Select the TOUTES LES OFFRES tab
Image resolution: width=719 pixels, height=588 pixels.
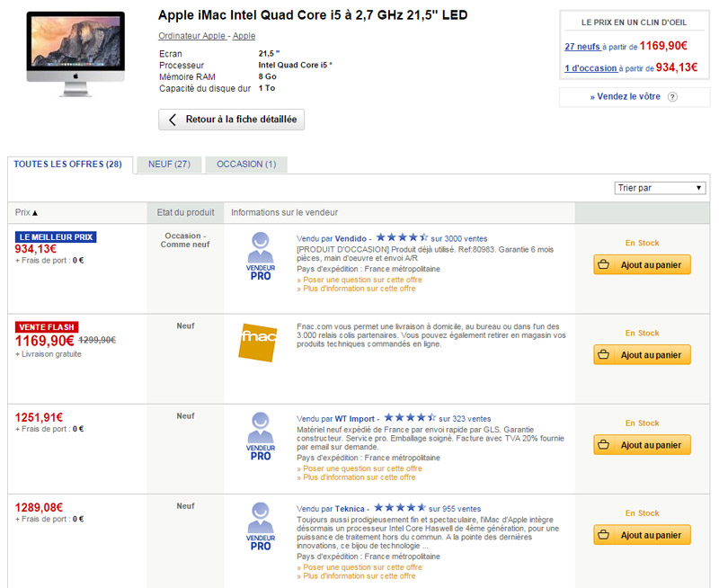[x=68, y=165]
